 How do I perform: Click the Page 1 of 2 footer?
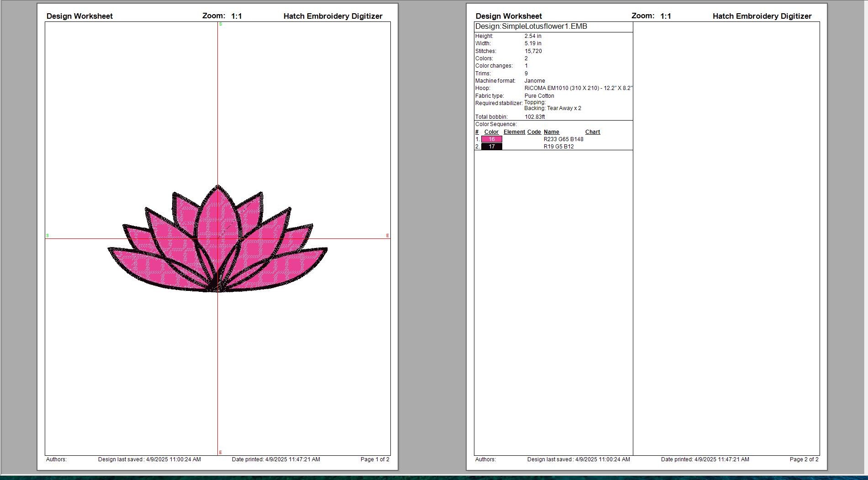[375, 459]
